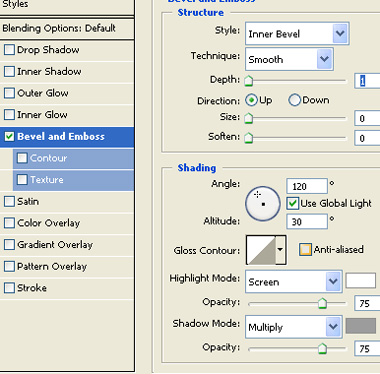Enable the Contour checkbox
This screenshot has width=380, height=374.
pyautogui.click(x=22, y=158)
